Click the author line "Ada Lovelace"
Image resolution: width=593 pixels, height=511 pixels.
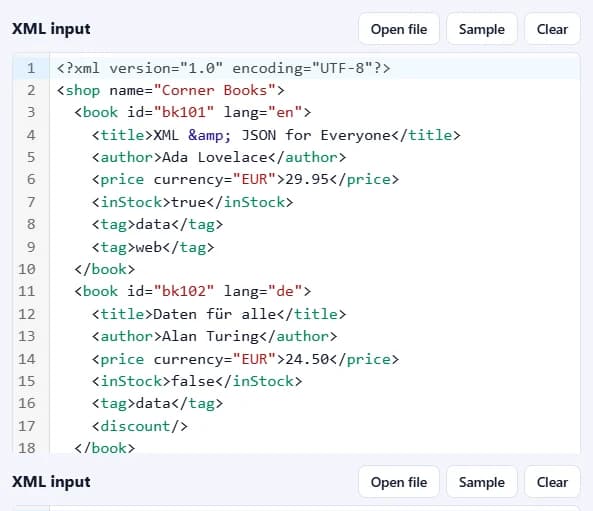click(219, 157)
